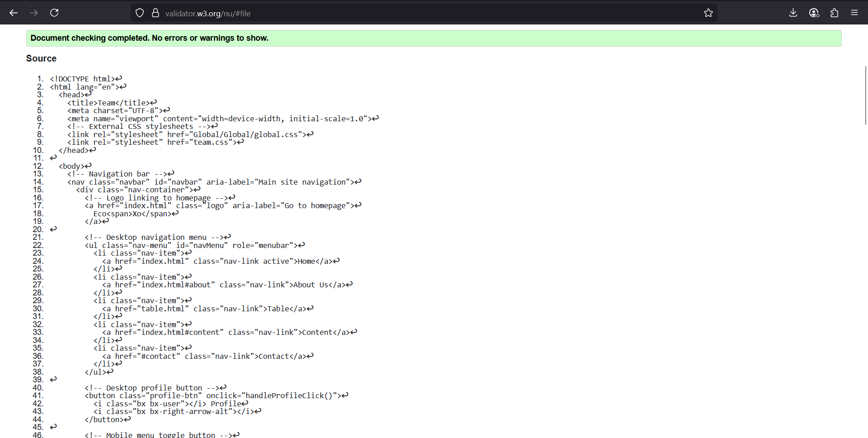Click the meta charset UTF-8 line

(118, 110)
